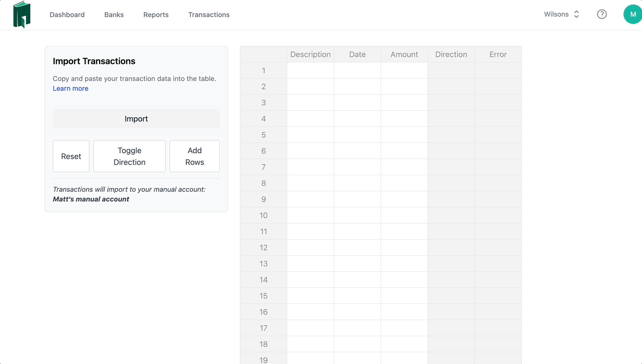This screenshot has height=364, width=642.
Task: Select row header number 10
Action: pyautogui.click(x=263, y=215)
